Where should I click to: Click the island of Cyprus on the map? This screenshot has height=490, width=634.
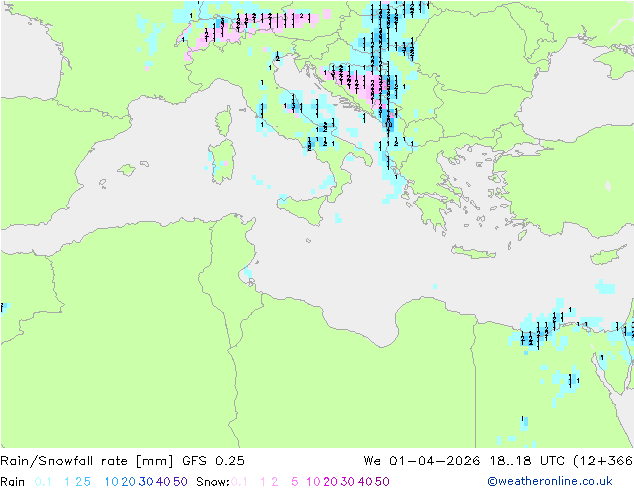coord(609,255)
